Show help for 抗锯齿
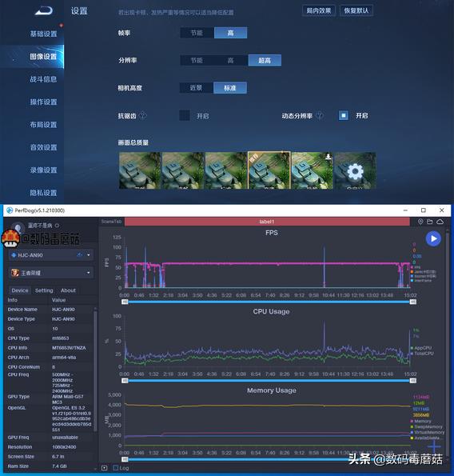This screenshot has height=476, width=454. pos(143,115)
